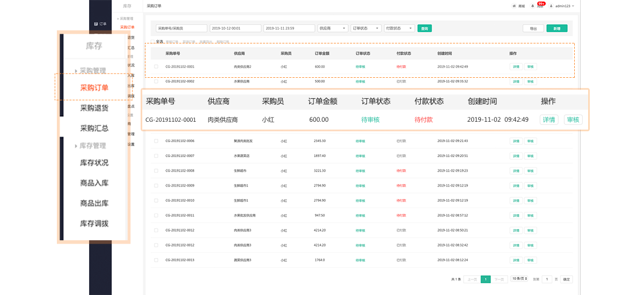Collapse the 库存管理 section in enlarged menu
The height and width of the screenshot is (295, 644).
point(92,145)
